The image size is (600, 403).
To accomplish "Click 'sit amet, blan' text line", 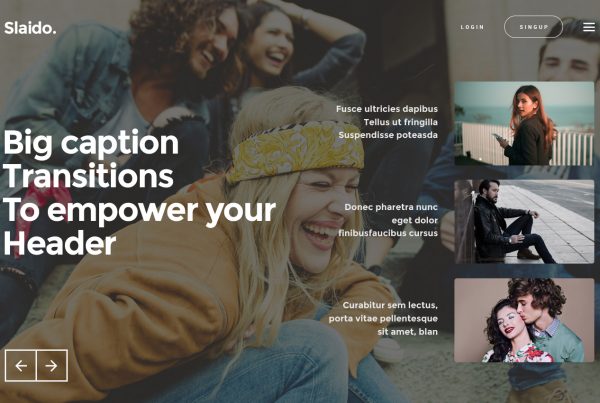I will pos(408,332).
